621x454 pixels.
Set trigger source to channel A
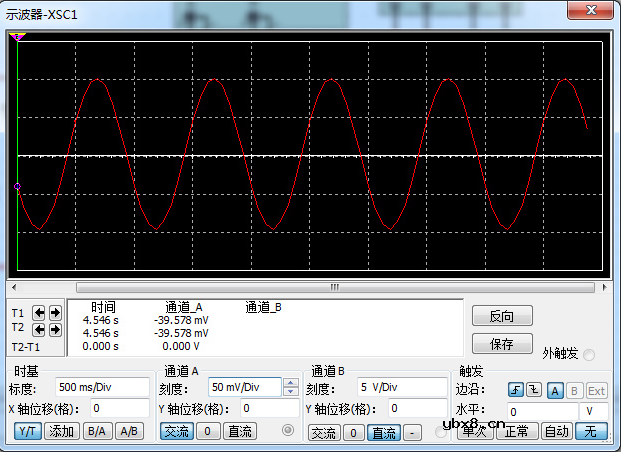pyautogui.click(x=554, y=390)
